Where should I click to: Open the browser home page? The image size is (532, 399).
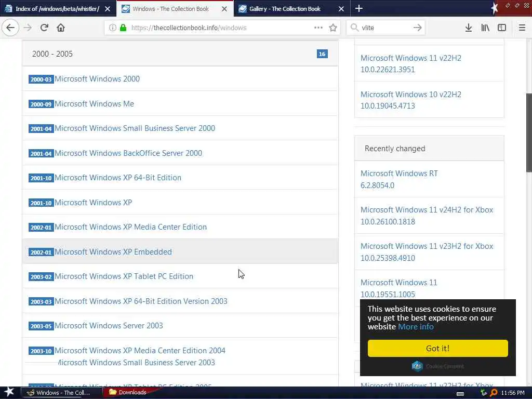pos(61,28)
